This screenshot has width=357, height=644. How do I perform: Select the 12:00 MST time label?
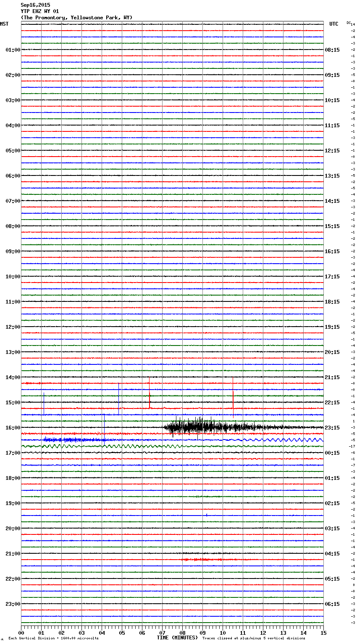(x=13, y=327)
